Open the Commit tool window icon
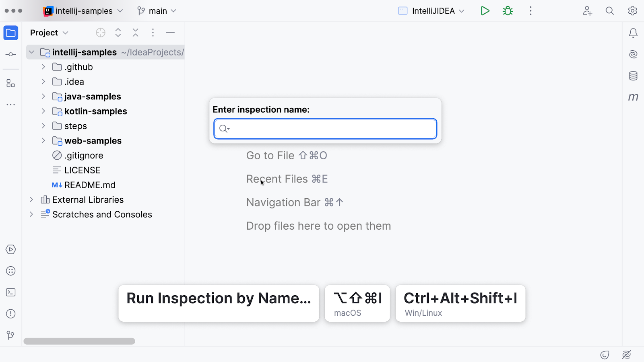Screen dimensions: 644x362 [11, 54]
